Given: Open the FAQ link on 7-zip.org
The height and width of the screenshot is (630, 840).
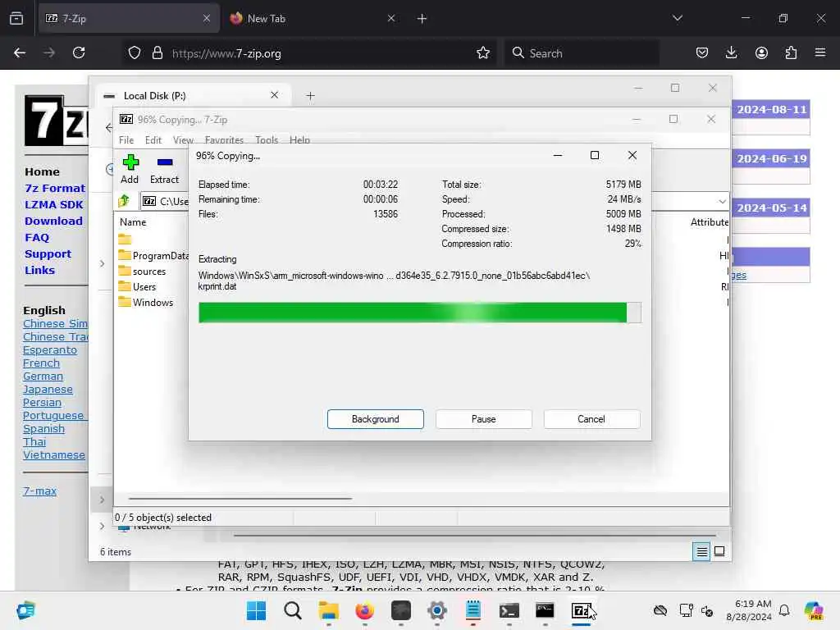Looking at the screenshot, I should pos(37,237).
